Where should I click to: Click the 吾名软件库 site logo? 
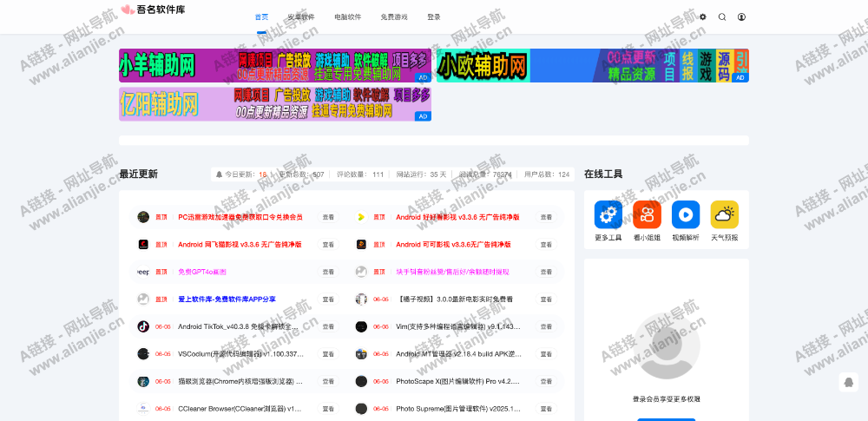154,10
